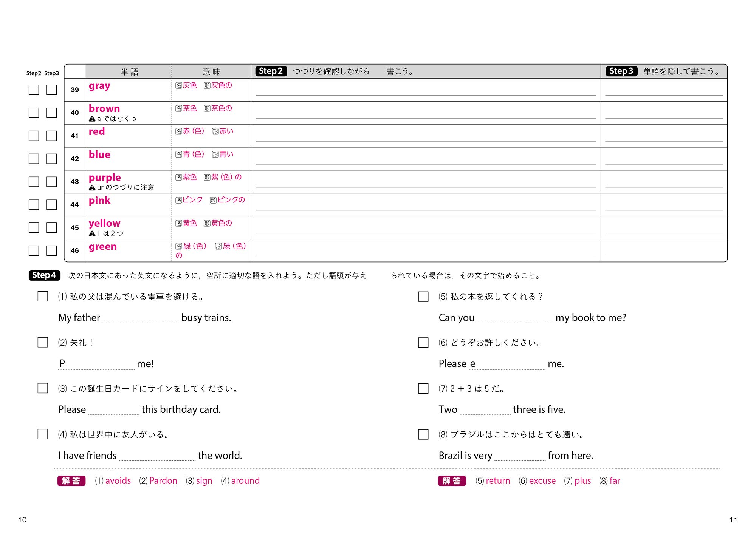Click the right 解答 answer badge
The height and width of the screenshot is (536, 756).
(452, 481)
